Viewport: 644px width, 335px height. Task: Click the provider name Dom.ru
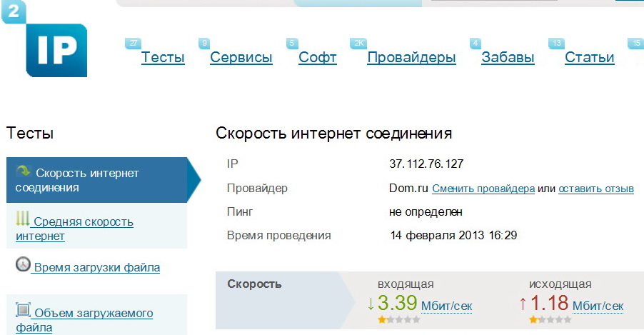(408, 189)
